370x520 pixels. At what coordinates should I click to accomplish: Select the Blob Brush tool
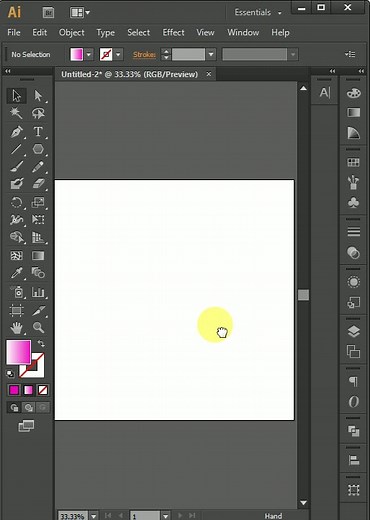pos(16,184)
